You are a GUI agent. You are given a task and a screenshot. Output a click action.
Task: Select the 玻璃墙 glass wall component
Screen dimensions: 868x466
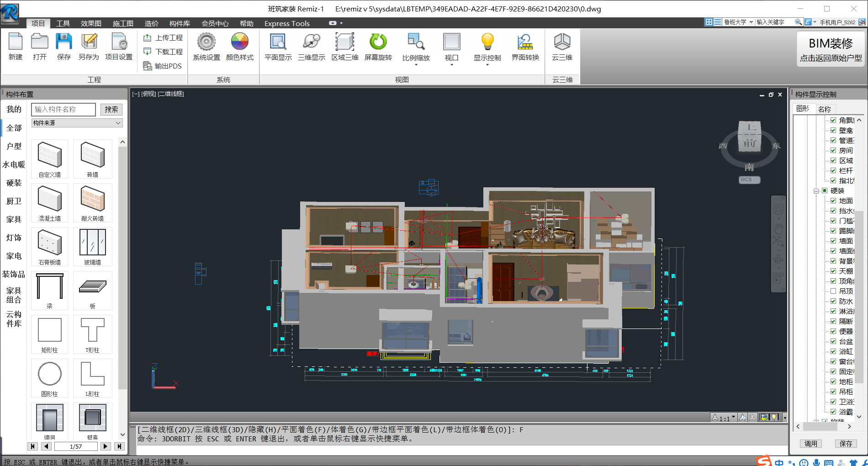[93, 247]
